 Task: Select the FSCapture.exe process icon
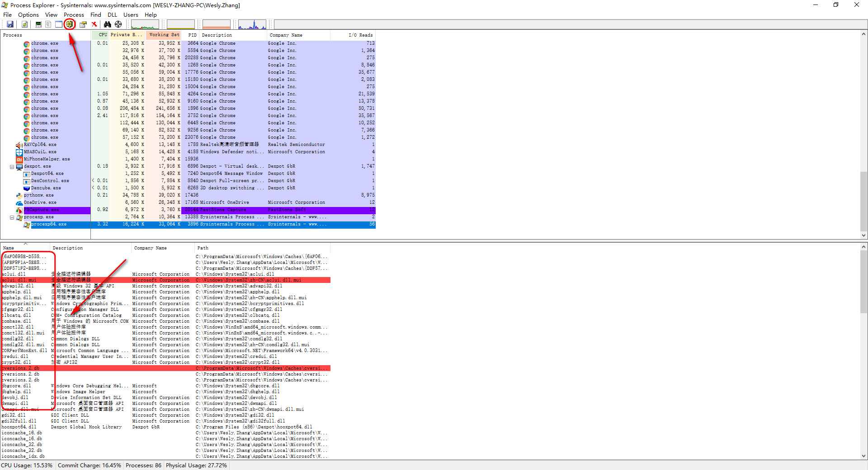tap(19, 210)
